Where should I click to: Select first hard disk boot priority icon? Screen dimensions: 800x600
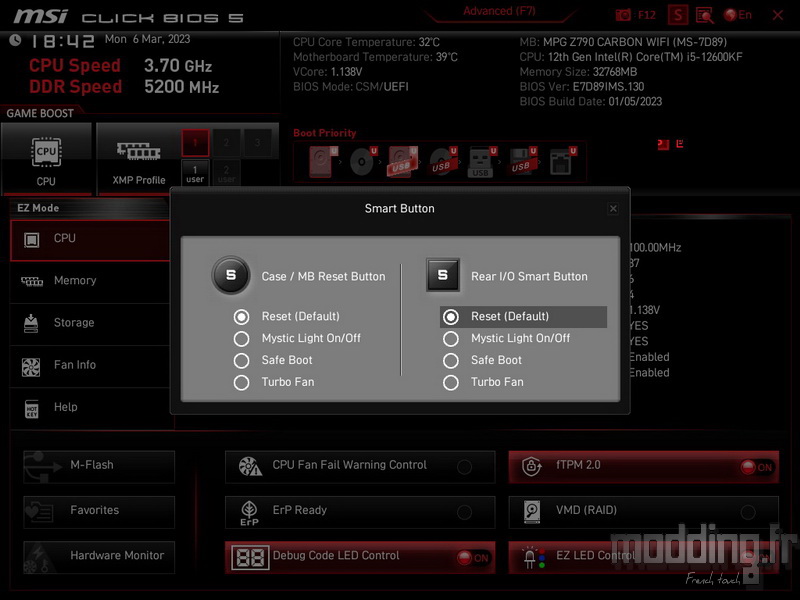click(322, 162)
